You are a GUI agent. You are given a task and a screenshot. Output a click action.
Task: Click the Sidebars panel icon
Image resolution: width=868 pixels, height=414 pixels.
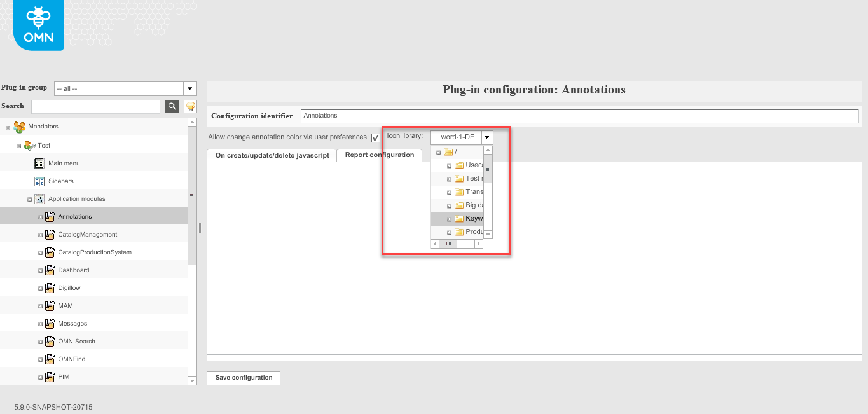[x=39, y=181]
